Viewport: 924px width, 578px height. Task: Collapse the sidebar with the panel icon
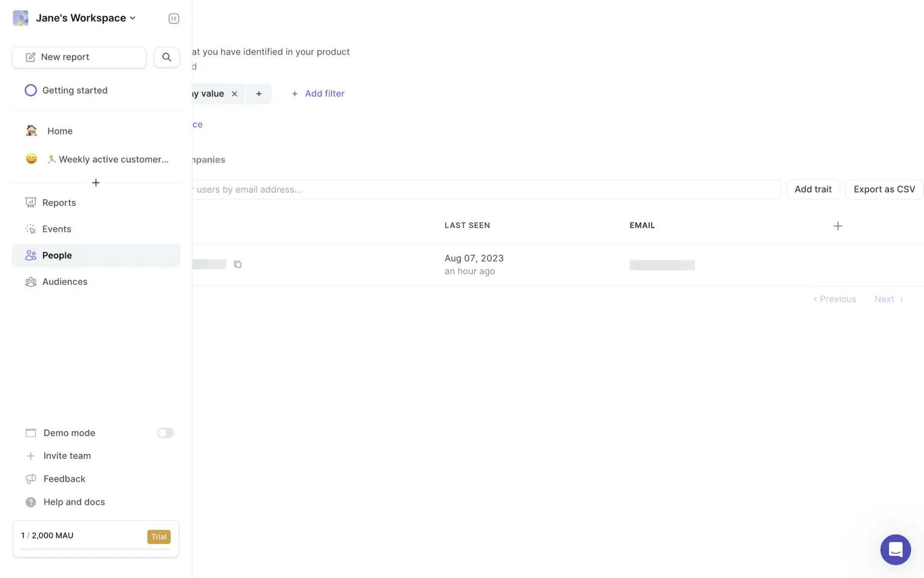pos(174,18)
